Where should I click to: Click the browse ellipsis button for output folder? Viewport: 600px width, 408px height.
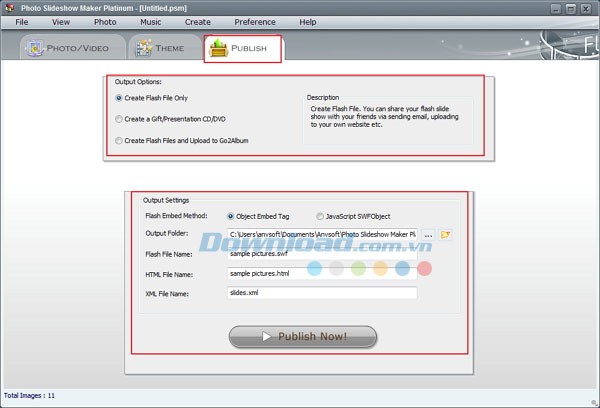[x=428, y=235]
